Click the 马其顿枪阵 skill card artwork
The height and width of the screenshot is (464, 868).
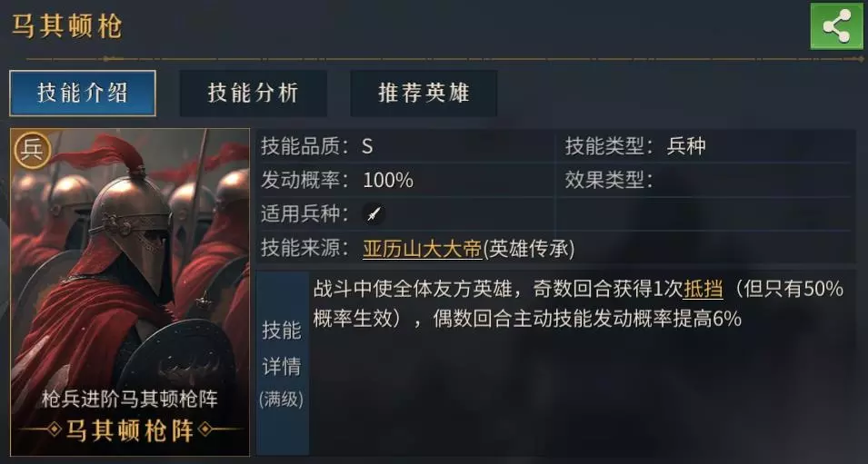[130, 292]
